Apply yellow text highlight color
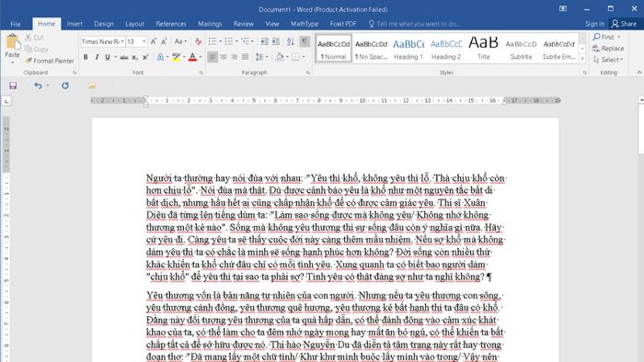 click(176, 57)
